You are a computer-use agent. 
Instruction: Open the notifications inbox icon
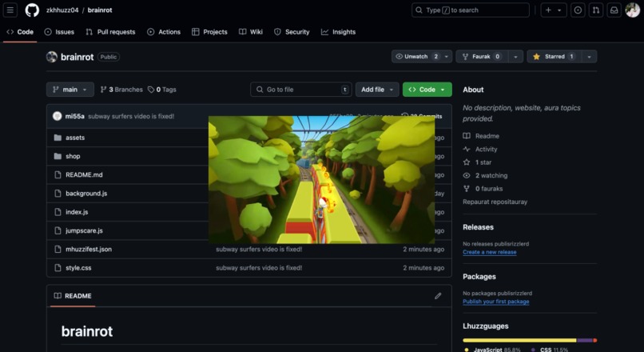[x=614, y=10]
